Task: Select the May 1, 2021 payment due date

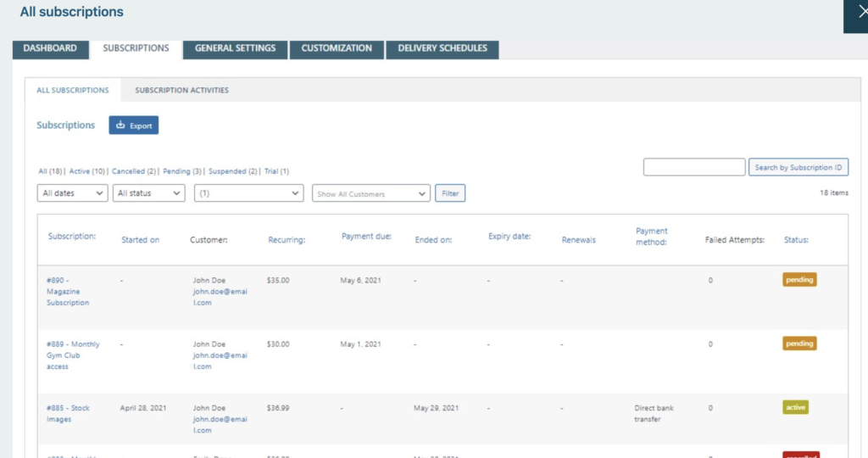Action: click(x=360, y=343)
